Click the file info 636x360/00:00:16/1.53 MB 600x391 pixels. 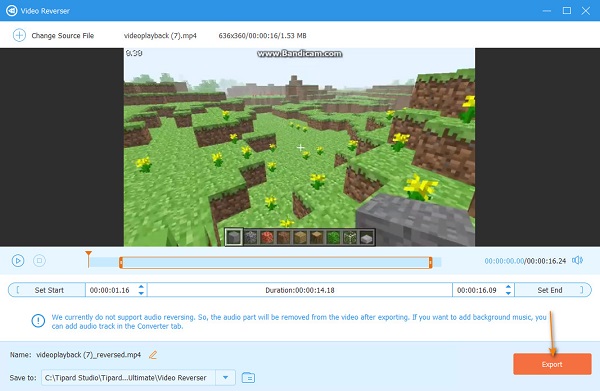[x=262, y=36]
